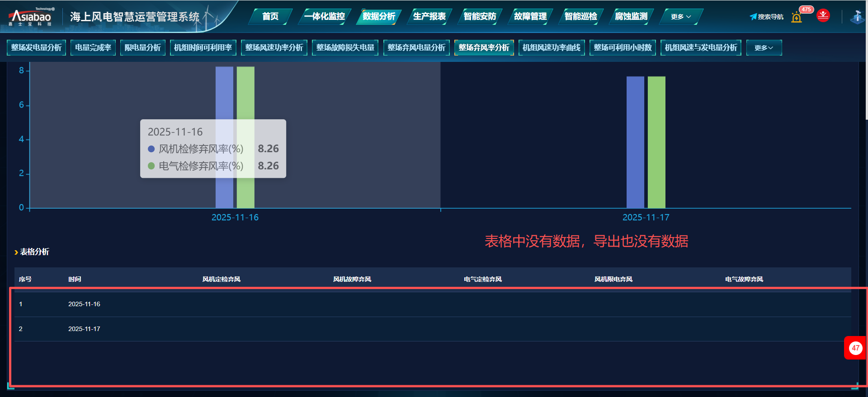This screenshot has height=397, width=868.
Task: Click the paper plane 搜索导航 icon
Action: pos(753,17)
